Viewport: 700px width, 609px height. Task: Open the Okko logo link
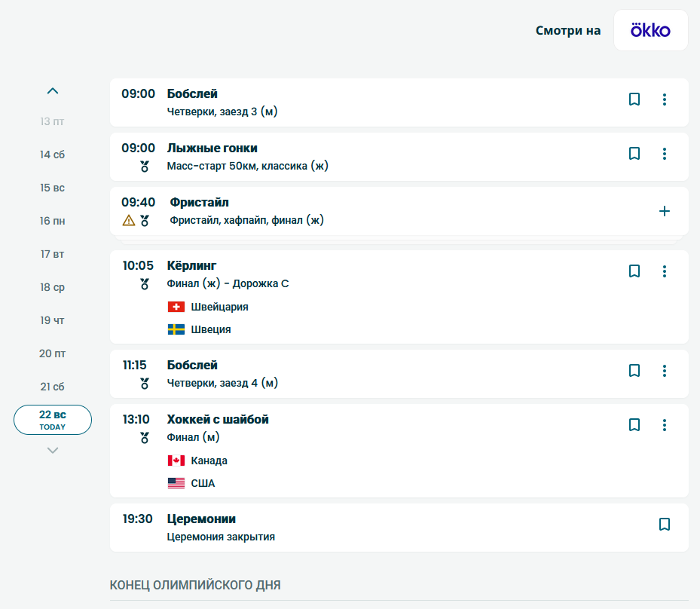coord(650,31)
